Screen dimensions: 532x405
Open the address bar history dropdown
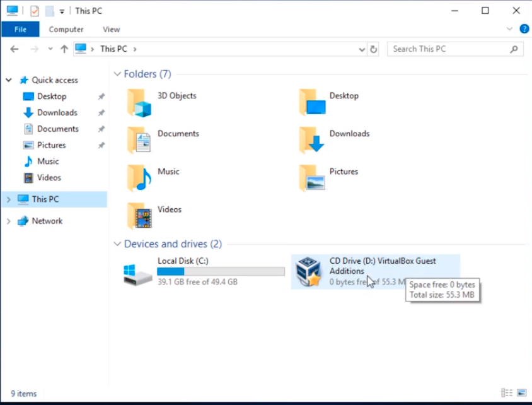[x=361, y=49]
